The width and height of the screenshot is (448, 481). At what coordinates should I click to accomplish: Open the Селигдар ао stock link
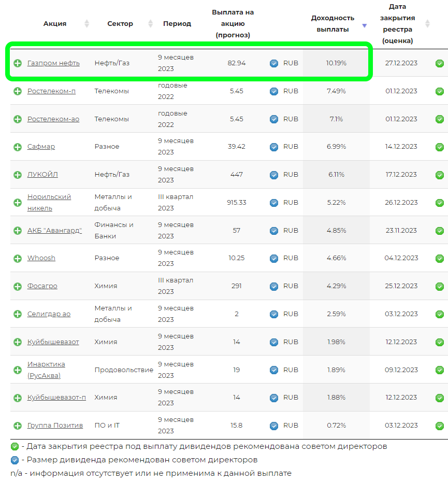coord(49,314)
